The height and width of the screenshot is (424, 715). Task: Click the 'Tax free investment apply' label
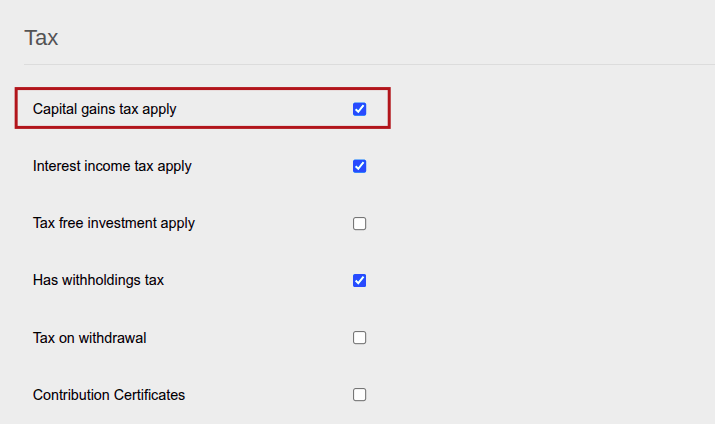(114, 223)
